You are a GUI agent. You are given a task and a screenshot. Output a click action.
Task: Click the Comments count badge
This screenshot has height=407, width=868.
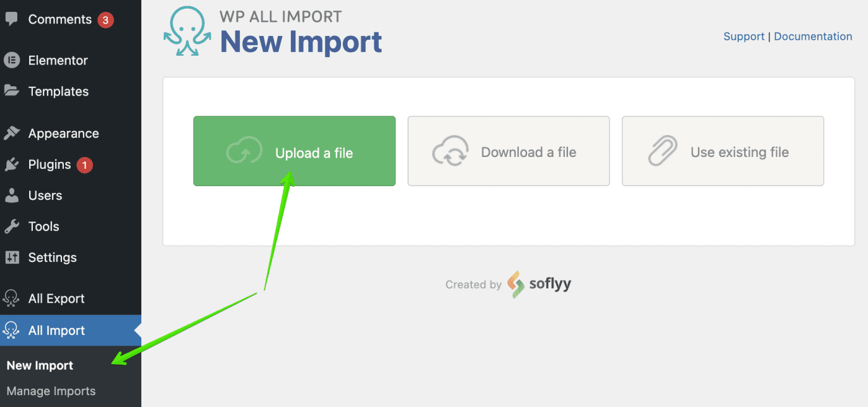coord(105,20)
